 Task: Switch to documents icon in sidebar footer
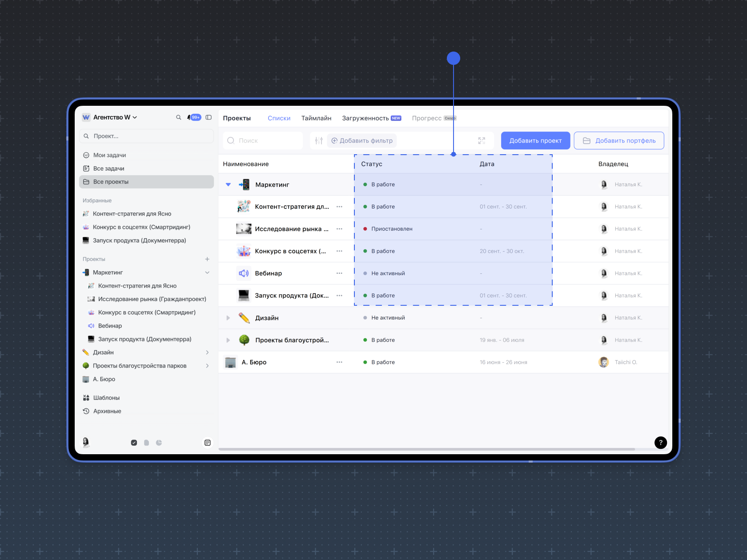click(146, 443)
